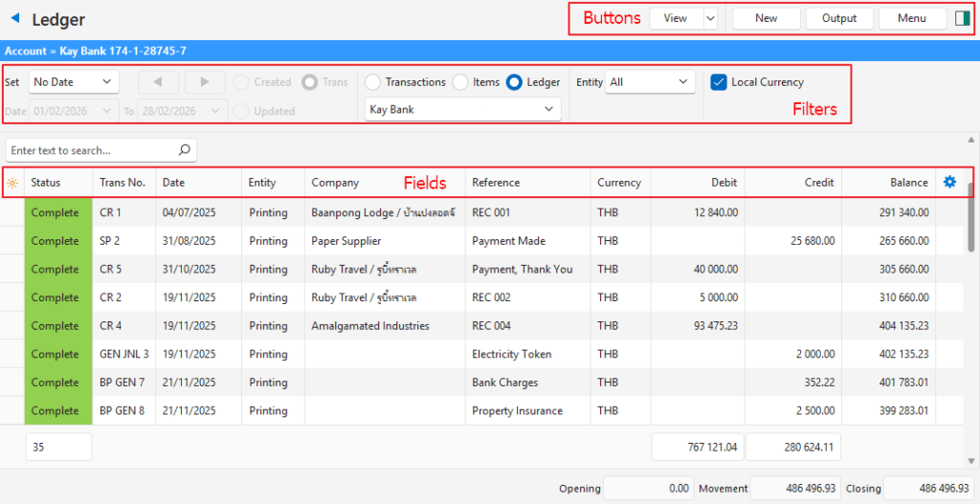Screen dimensions: 980x504
Task: Open the Set 'No Date' dropdown
Action: (74, 82)
